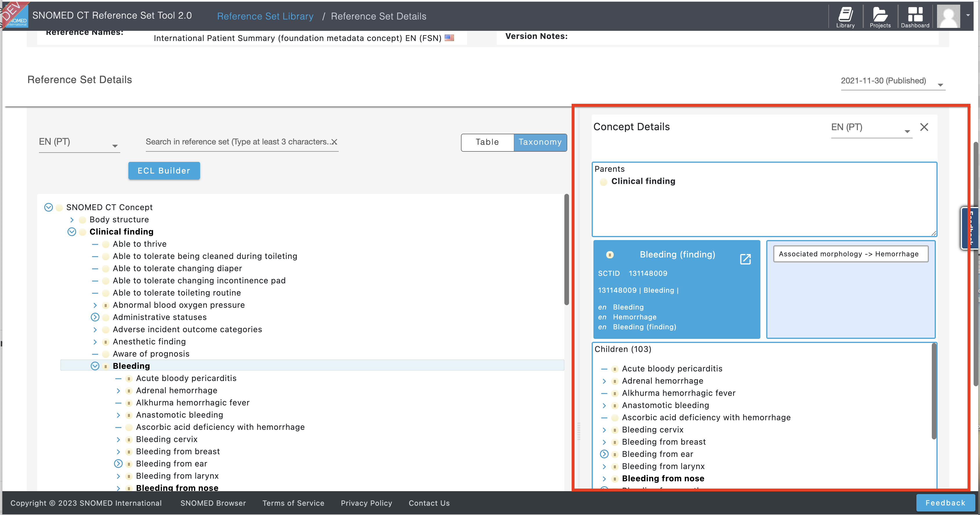
Task: Expand Abnormal blood oxygen pressure
Action: 95,305
